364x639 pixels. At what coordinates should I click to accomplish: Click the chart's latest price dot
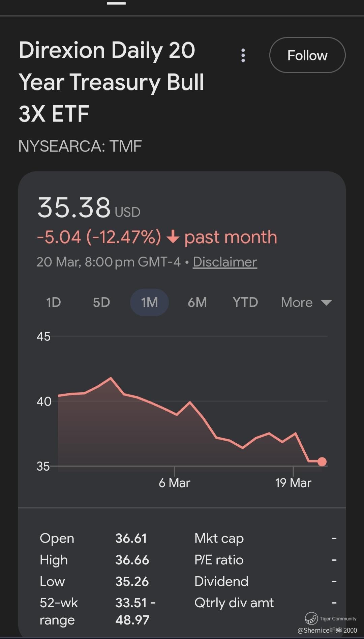[322, 462]
